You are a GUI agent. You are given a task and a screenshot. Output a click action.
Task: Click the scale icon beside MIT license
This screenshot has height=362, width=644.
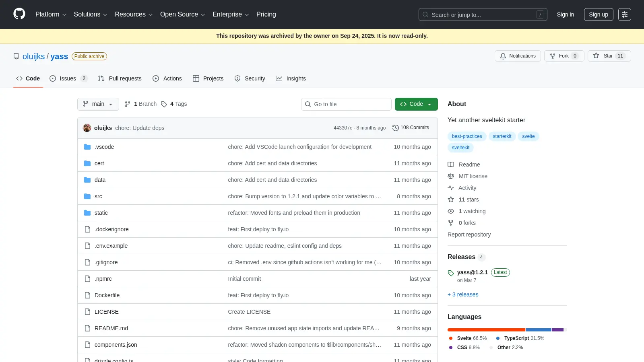click(451, 176)
